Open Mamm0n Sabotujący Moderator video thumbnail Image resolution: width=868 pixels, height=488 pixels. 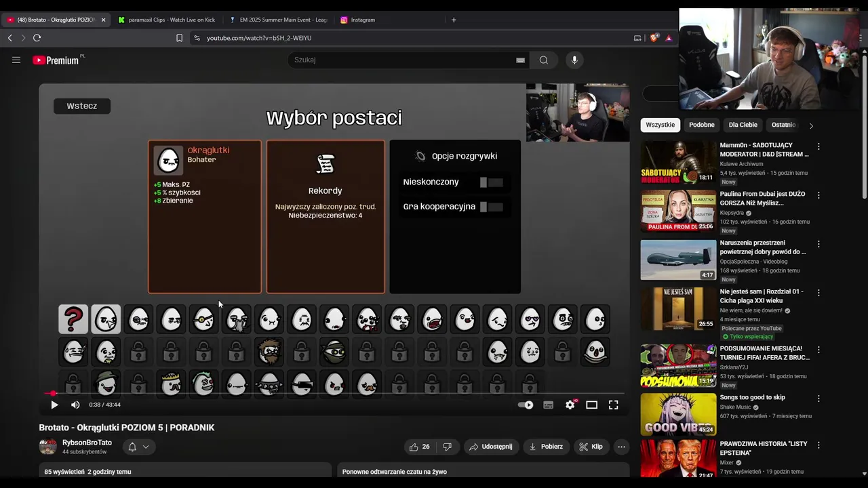[x=678, y=162]
